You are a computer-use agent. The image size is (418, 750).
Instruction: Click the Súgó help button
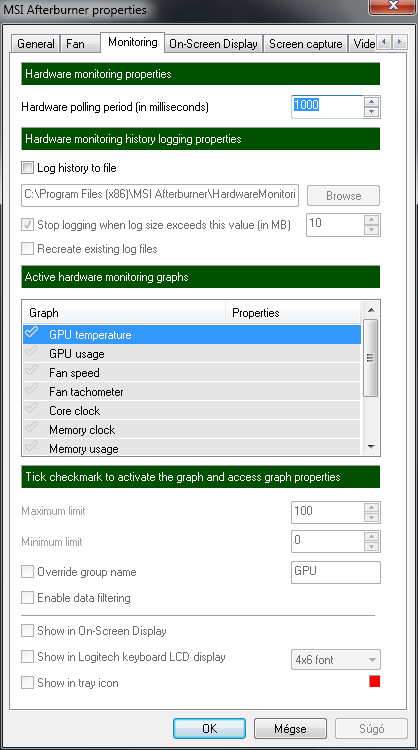(x=372, y=728)
